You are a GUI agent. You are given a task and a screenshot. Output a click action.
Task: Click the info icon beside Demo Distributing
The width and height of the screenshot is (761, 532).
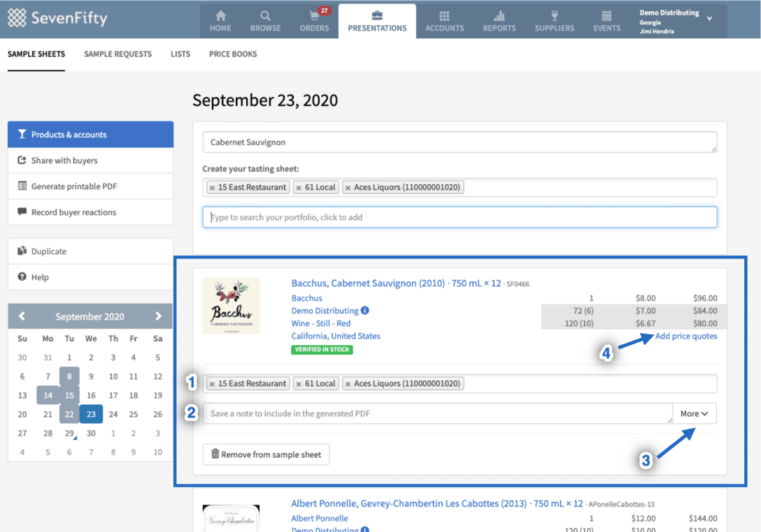pyautogui.click(x=365, y=310)
